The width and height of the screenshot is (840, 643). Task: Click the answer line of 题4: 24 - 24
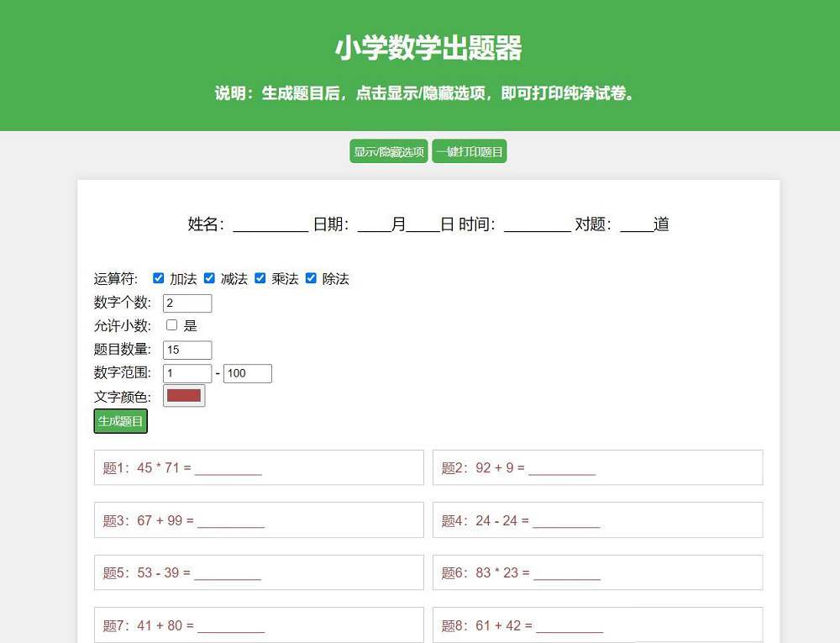click(568, 520)
